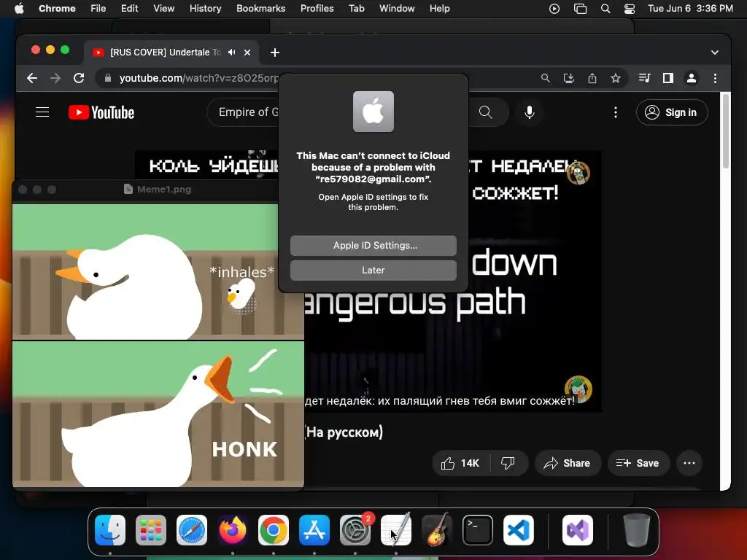Close the Undertale YouTube tab
Viewport: 747px width, 560px height.
click(x=247, y=52)
